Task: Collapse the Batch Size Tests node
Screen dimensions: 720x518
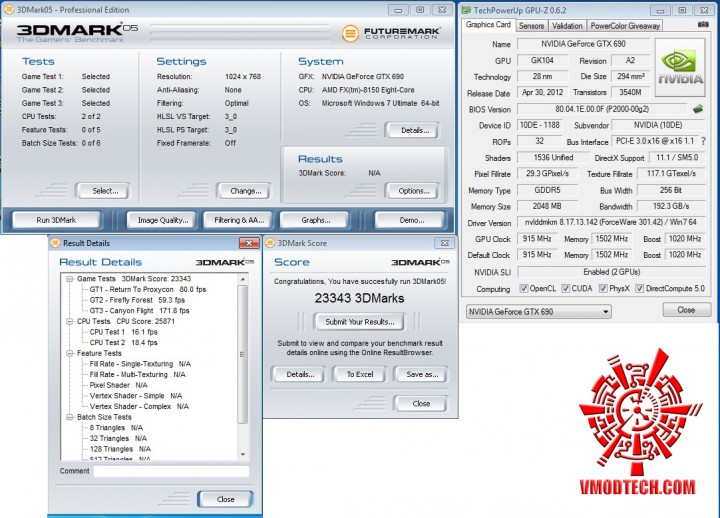Action: pyautogui.click(x=70, y=417)
